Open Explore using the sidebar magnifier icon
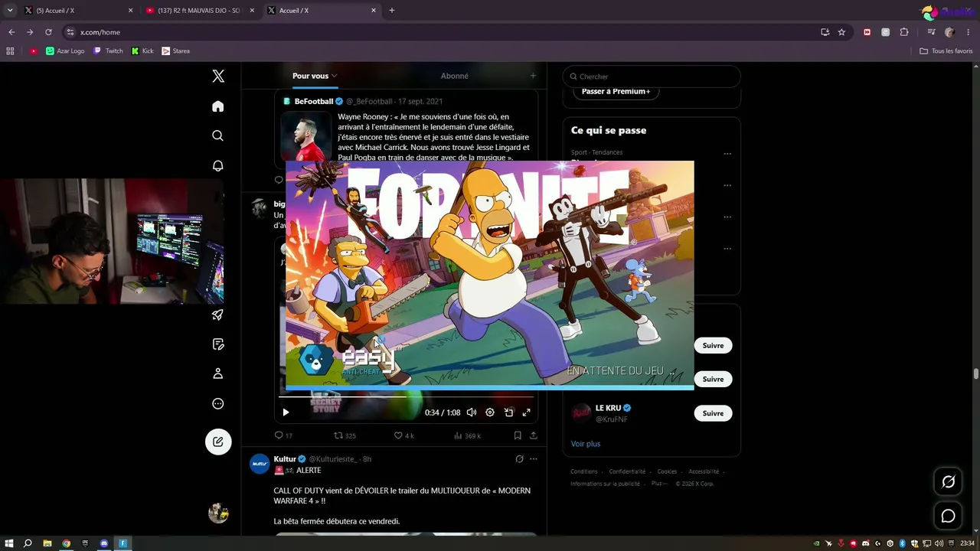980x551 pixels. [x=218, y=135]
